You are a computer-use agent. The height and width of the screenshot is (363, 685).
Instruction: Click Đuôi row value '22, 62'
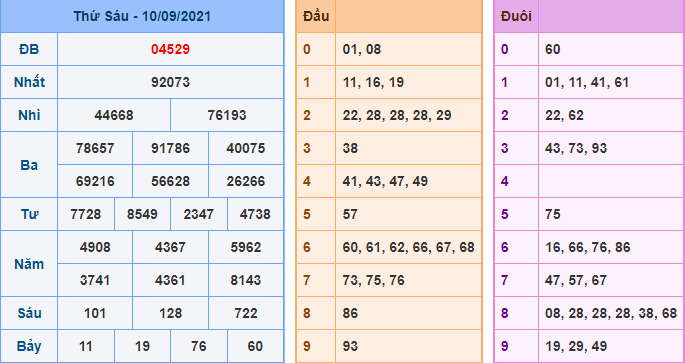point(564,115)
